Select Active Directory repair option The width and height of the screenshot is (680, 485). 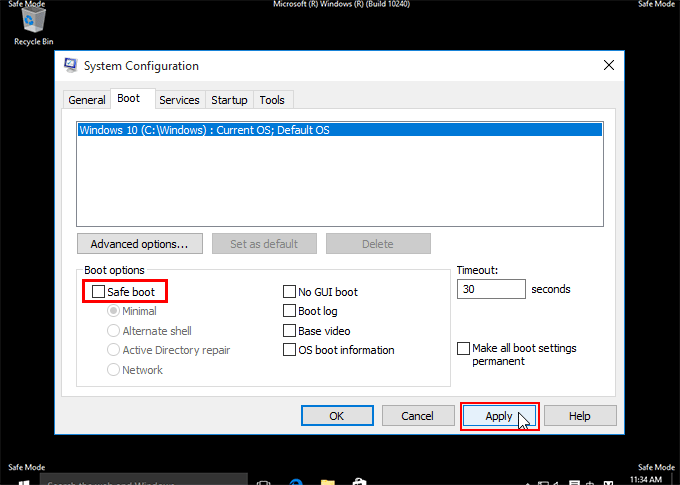[113, 350]
